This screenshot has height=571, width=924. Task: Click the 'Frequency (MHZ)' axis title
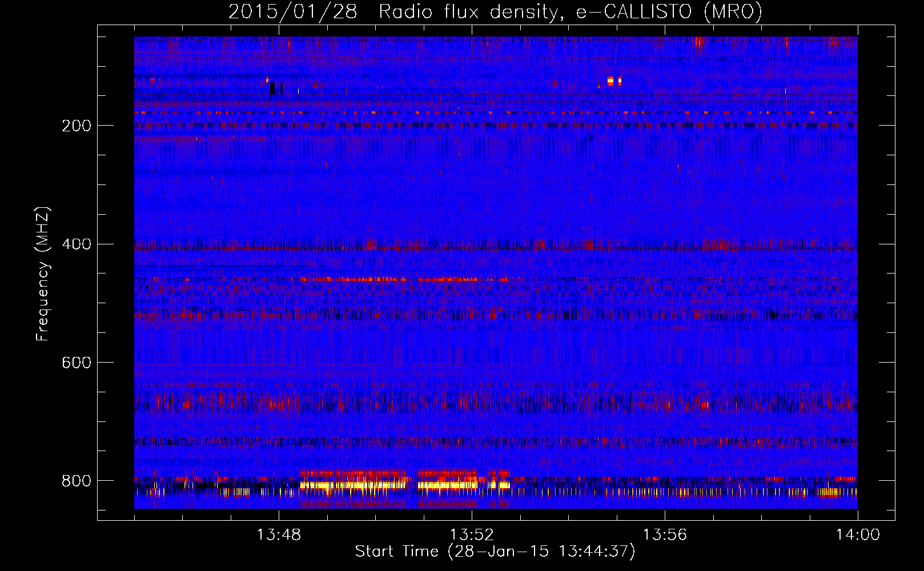pos(43,274)
